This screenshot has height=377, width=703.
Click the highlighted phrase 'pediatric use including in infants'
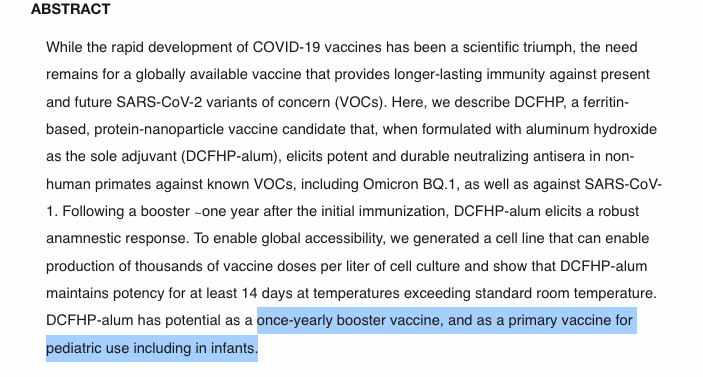tap(151, 348)
